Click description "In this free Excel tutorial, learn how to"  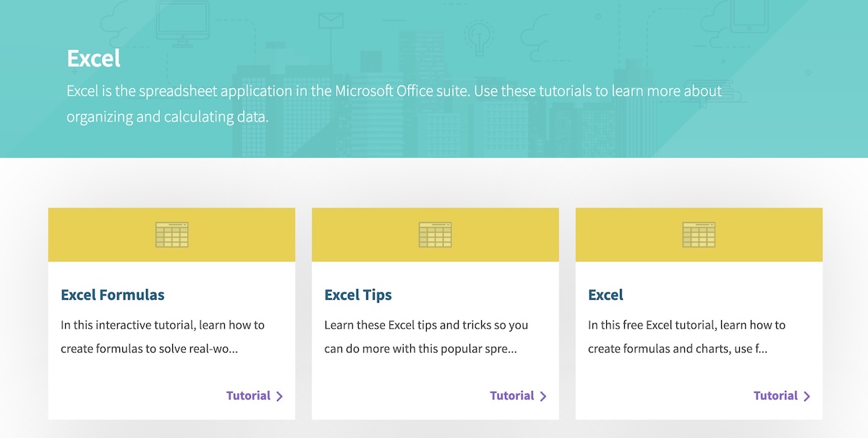[686, 325]
